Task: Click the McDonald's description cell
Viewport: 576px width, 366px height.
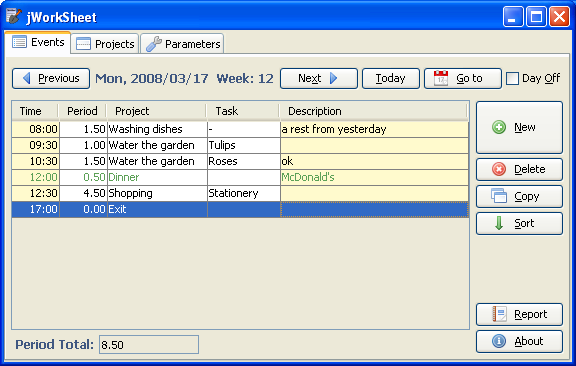Action: (374, 177)
